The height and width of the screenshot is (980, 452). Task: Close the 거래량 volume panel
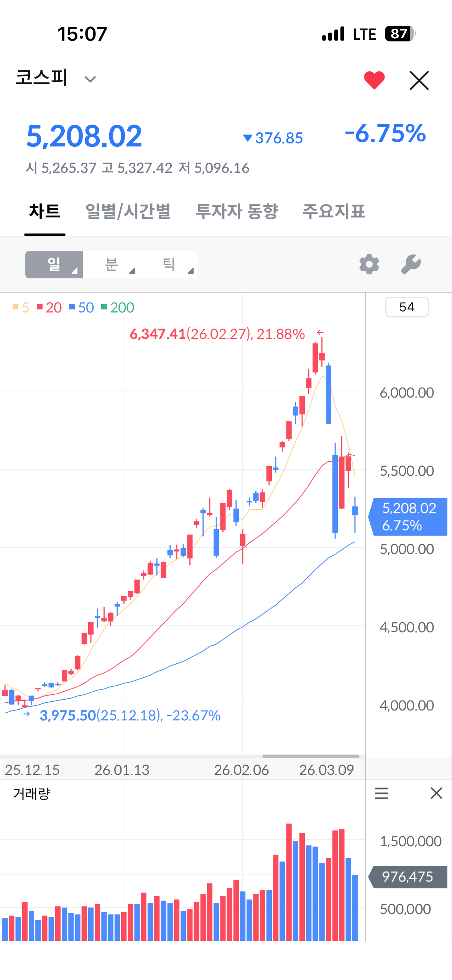tap(436, 793)
